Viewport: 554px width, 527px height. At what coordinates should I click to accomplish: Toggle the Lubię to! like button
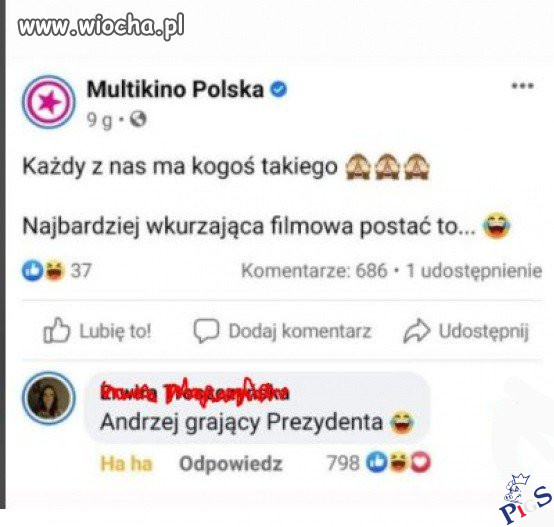(x=97, y=331)
